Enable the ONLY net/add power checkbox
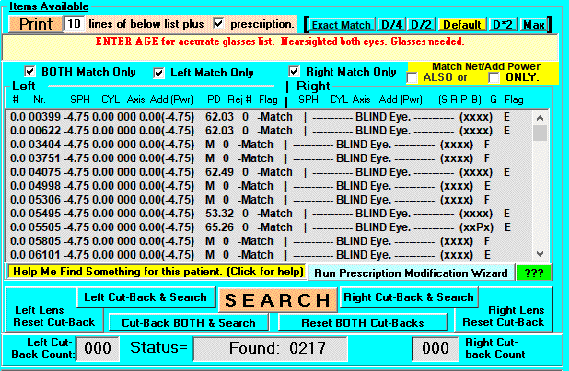The height and width of the screenshot is (371, 569). click(494, 78)
